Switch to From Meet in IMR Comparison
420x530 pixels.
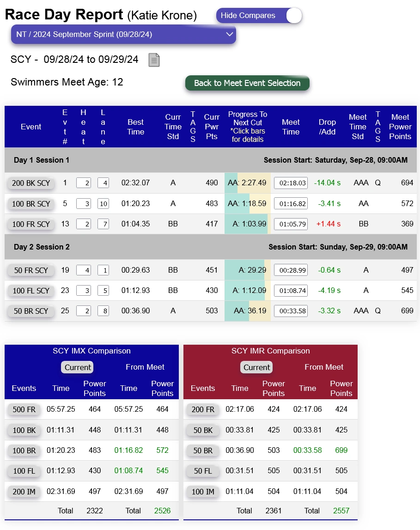pyautogui.click(x=324, y=367)
